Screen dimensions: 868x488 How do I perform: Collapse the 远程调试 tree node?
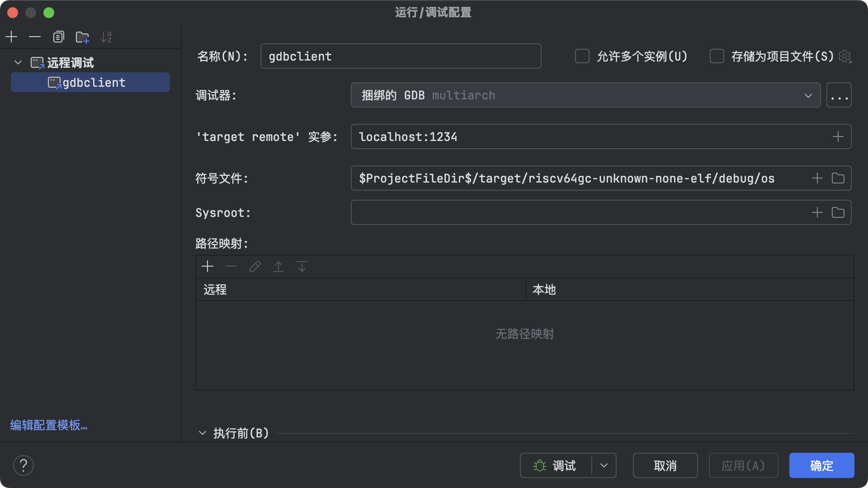18,62
